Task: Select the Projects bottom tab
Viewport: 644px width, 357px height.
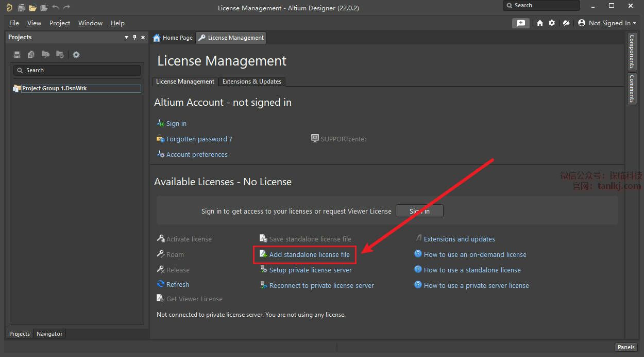Action: 20,334
